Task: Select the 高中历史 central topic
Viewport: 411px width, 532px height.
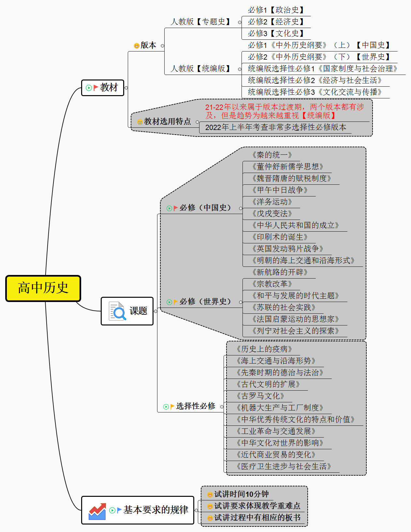Action: click(43, 288)
